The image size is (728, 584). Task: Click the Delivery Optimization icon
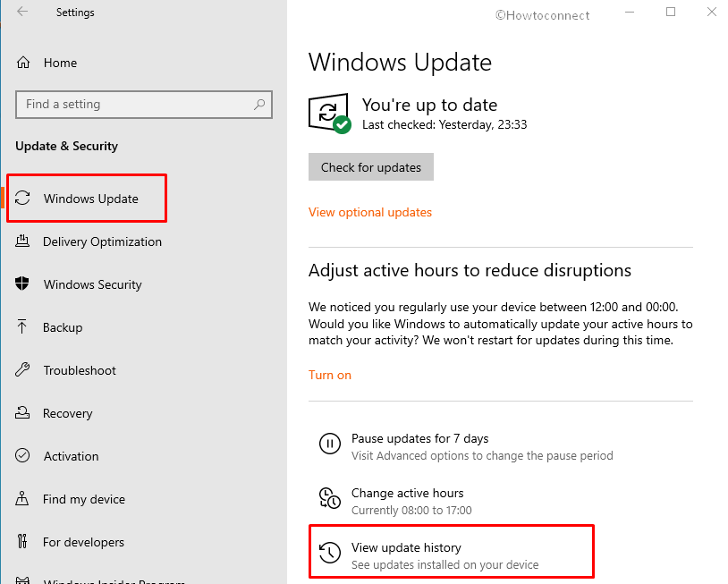[x=23, y=241]
